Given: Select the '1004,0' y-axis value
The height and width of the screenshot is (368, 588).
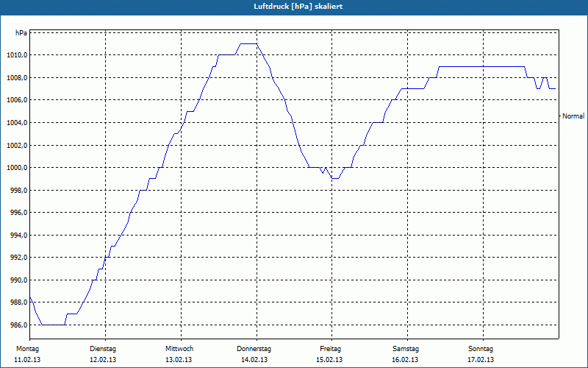Looking at the screenshot, I should point(17,123).
